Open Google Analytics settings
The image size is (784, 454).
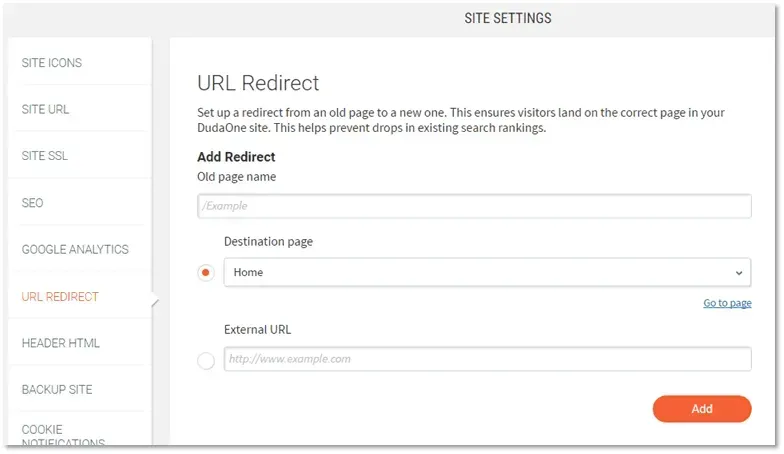click(x=75, y=250)
